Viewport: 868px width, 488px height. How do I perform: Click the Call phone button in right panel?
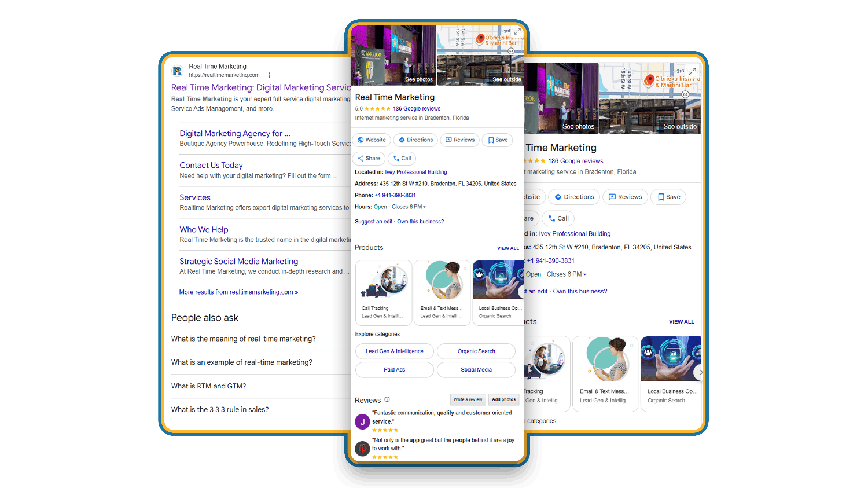point(558,218)
